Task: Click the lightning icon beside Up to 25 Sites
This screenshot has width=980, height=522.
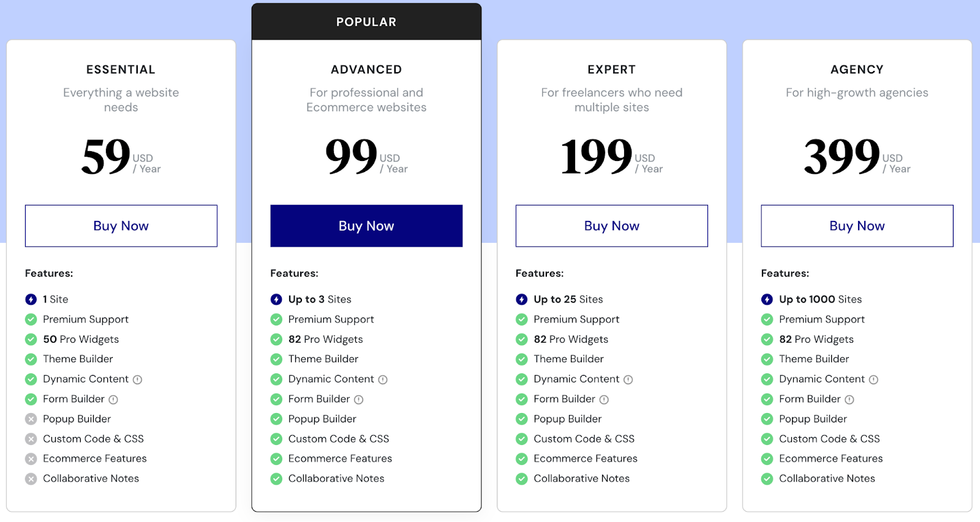Action: 522,299
